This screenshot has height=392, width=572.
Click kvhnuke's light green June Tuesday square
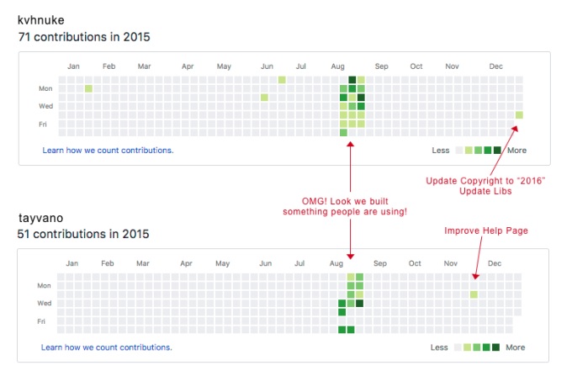(x=264, y=98)
